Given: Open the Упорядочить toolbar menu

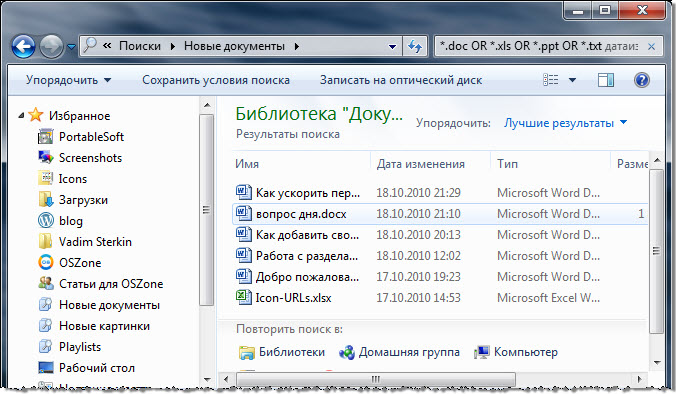Looking at the screenshot, I should (68, 80).
